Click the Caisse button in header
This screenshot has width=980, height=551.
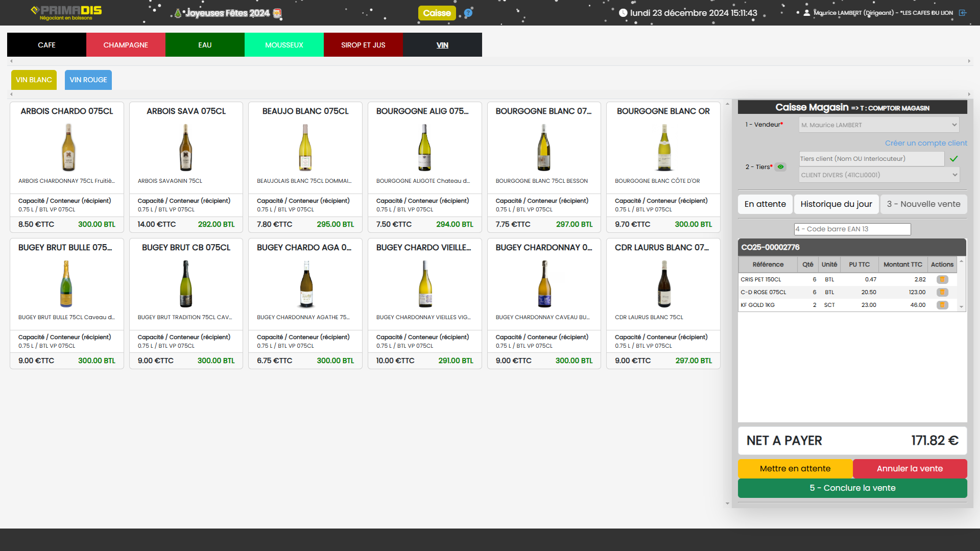[x=437, y=13]
